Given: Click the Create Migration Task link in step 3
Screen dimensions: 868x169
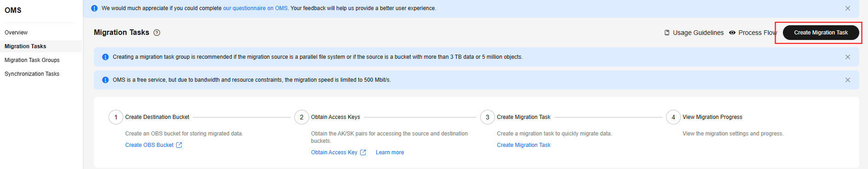Looking at the screenshot, I should click(523, 145).
